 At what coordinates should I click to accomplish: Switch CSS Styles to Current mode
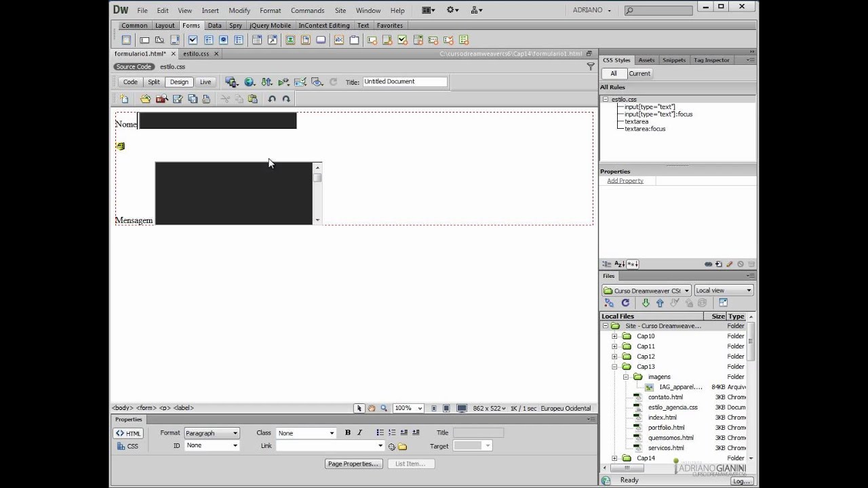tap(639, 73)
